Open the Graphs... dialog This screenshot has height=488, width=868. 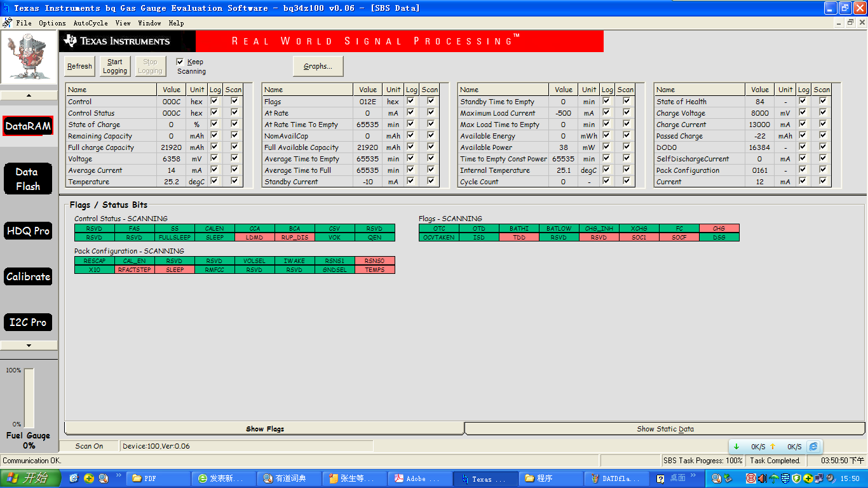click(318, 66)
